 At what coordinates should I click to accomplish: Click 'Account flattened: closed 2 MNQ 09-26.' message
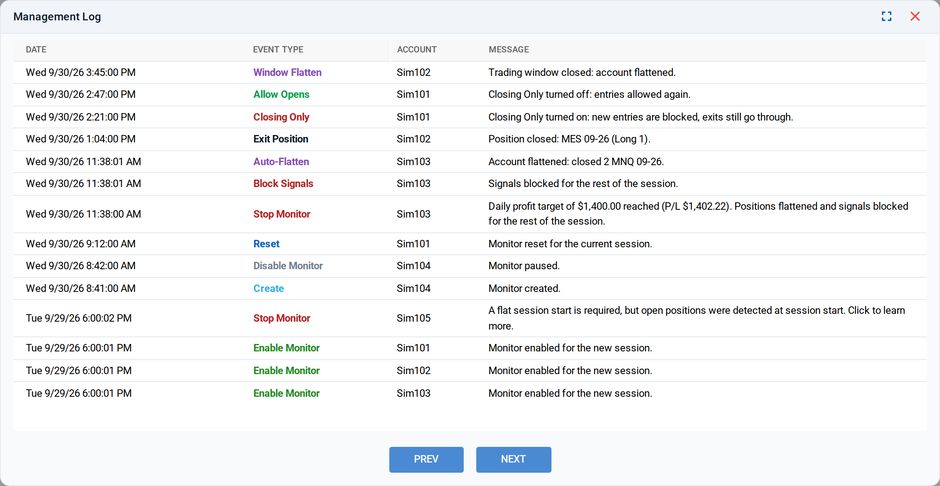point(578,162)
